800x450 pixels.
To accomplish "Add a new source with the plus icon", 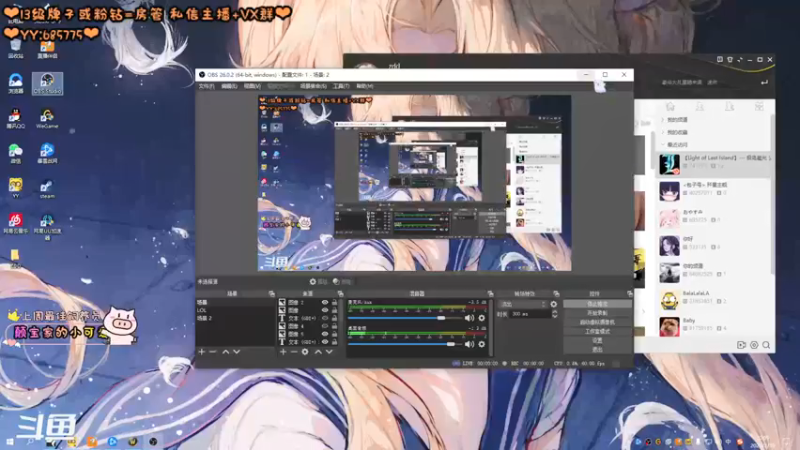I will (x=283, y=352).
